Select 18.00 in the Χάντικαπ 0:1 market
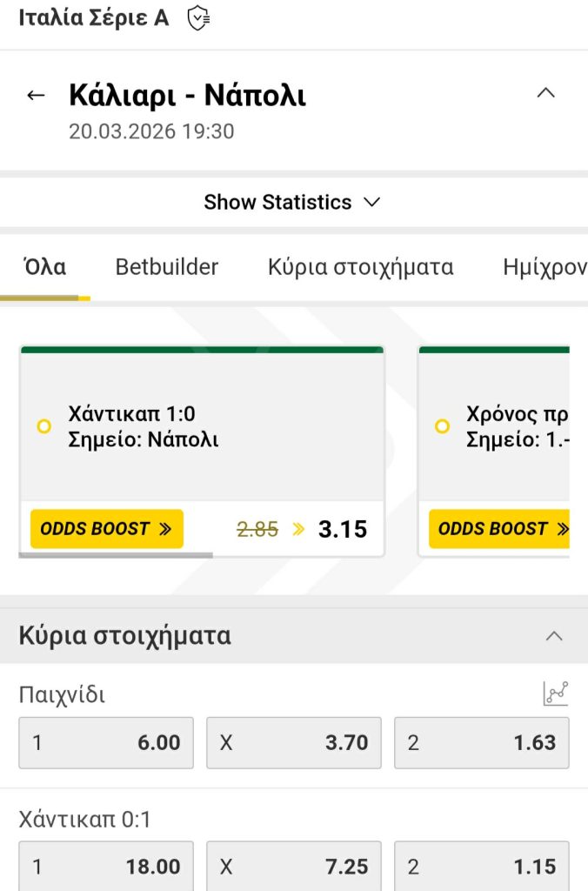 106,866
